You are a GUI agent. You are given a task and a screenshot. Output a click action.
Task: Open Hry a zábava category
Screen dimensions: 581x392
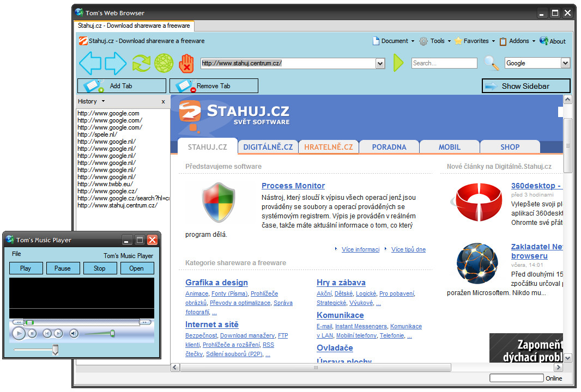341,283
